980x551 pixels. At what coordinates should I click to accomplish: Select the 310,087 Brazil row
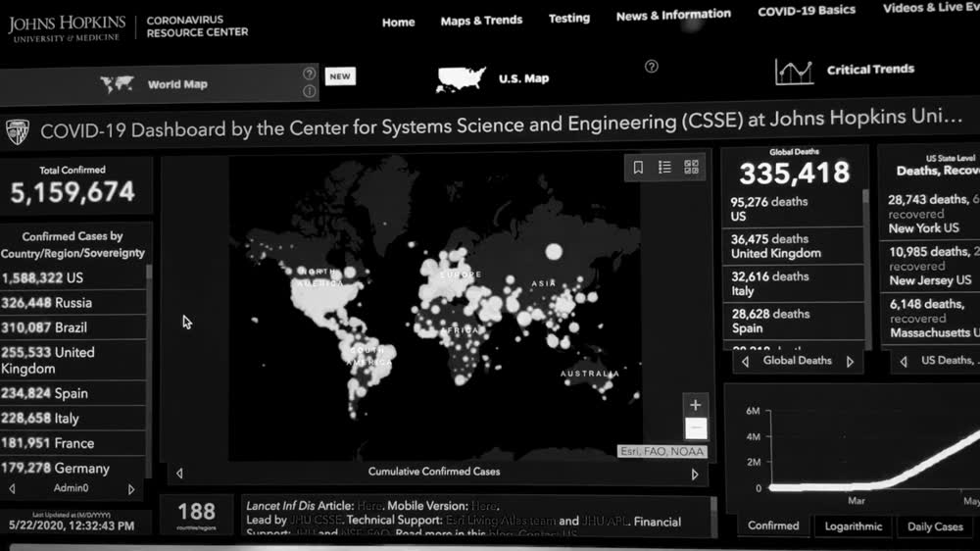(73, 327)
